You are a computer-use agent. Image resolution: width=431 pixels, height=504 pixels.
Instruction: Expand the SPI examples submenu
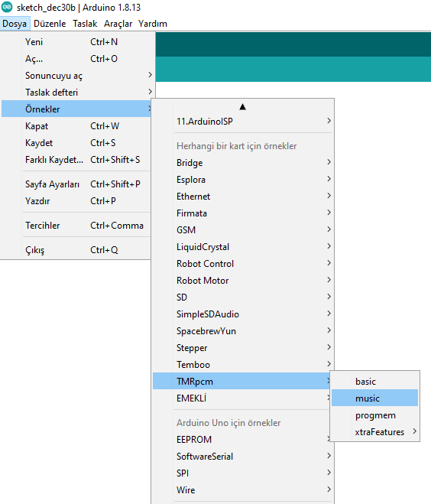tap(243, 473)
